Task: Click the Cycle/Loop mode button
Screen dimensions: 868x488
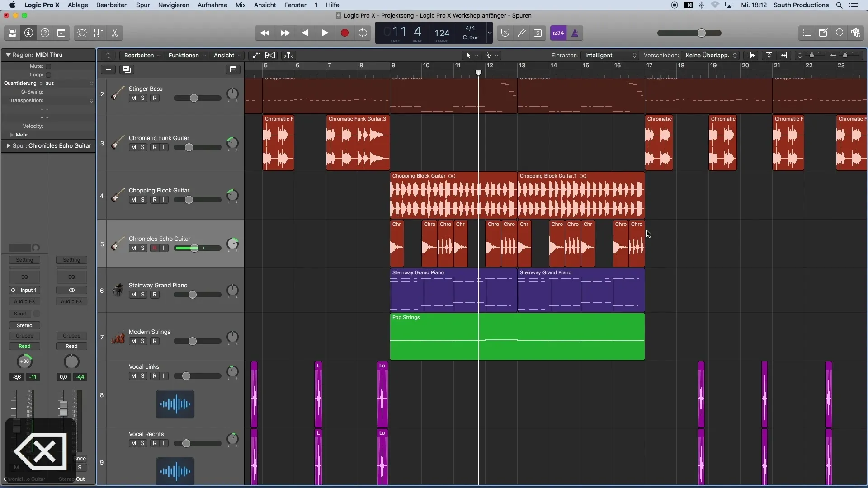Action: [363, 33]
